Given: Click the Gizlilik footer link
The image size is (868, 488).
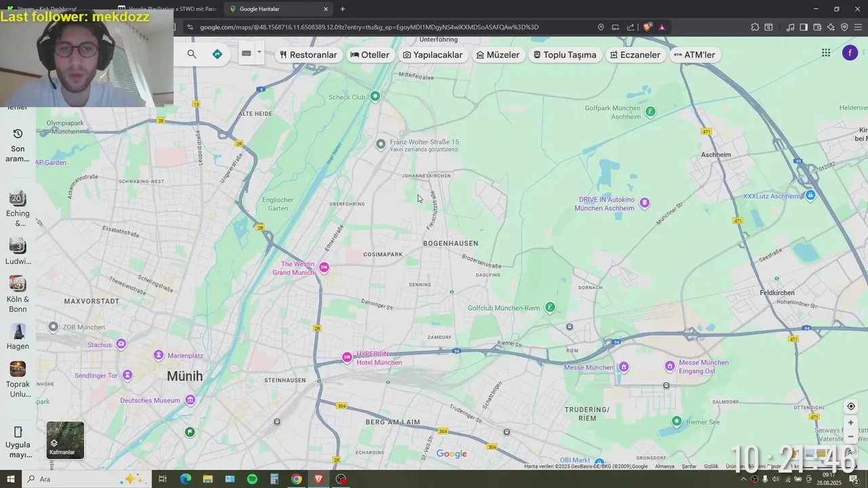Looking at the screenshot, I should point(711,466).
